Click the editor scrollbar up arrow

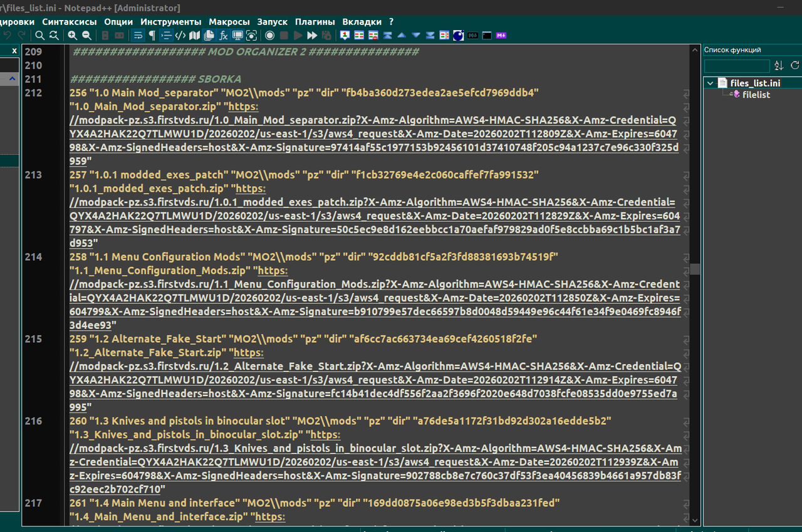[694, 50]
